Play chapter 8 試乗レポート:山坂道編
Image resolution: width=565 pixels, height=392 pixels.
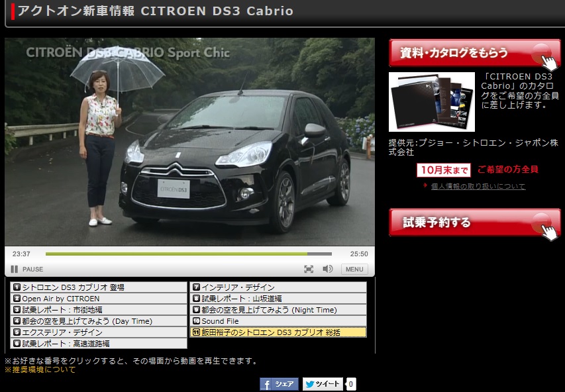[278, 299]
